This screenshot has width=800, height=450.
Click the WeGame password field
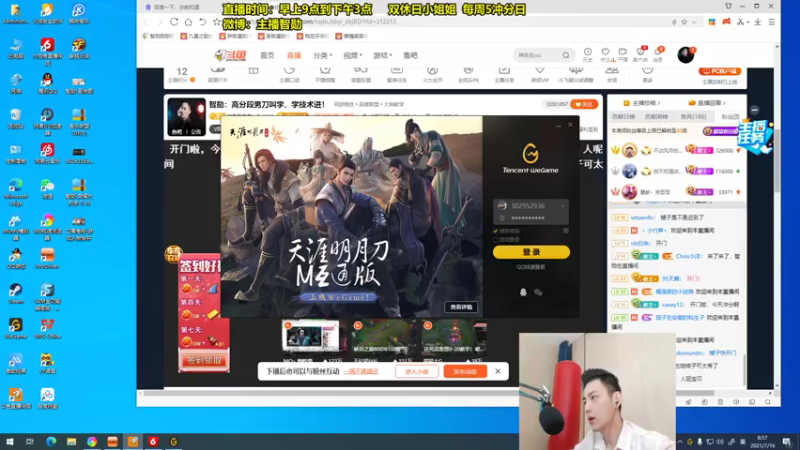pos(531,218)
